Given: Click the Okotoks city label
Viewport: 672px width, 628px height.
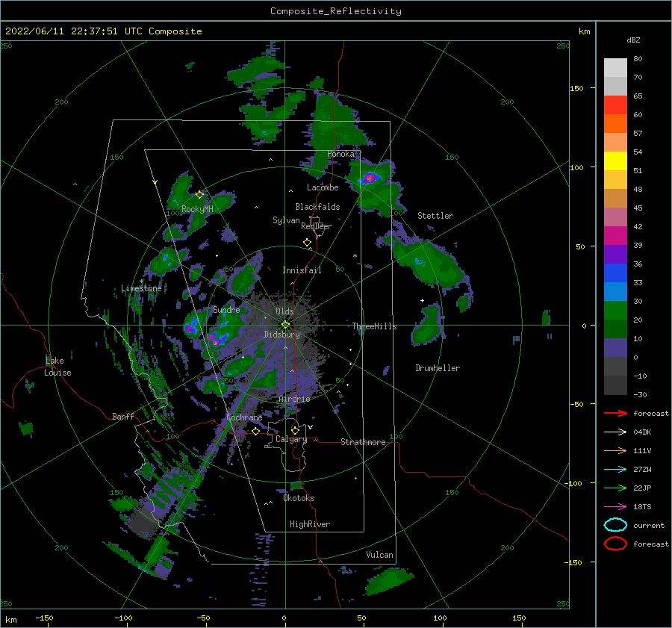Looking at the screenshot, I should tap(299, 498).
